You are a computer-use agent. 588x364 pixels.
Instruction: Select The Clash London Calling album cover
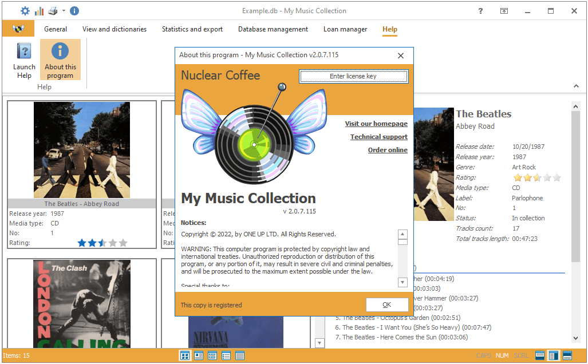coord(82,304)
